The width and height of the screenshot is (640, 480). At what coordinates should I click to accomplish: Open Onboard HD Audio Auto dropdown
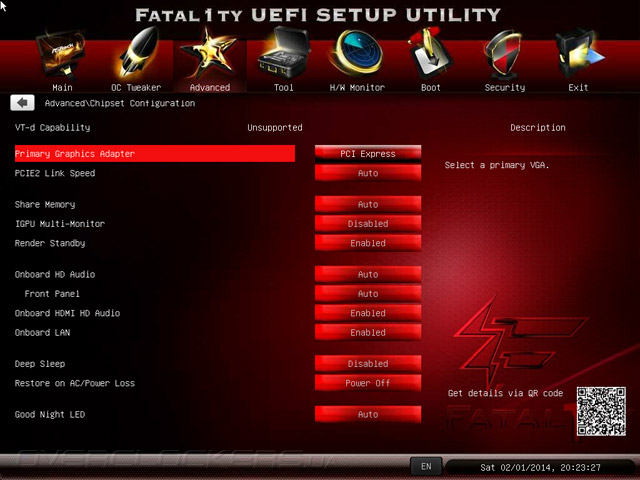pyautogui.click(x=368, y=274)
